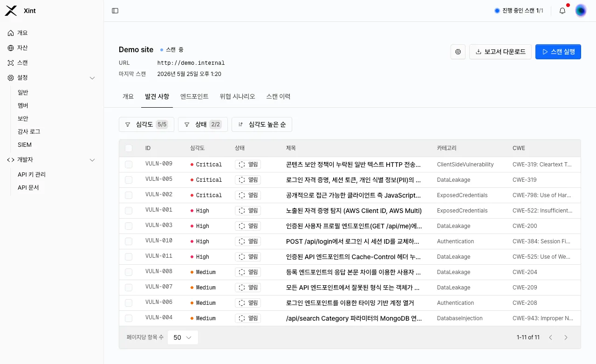This screenshot has width=596, height=364.
Task: Open the notifications bell
Action: tap(562, 11)
